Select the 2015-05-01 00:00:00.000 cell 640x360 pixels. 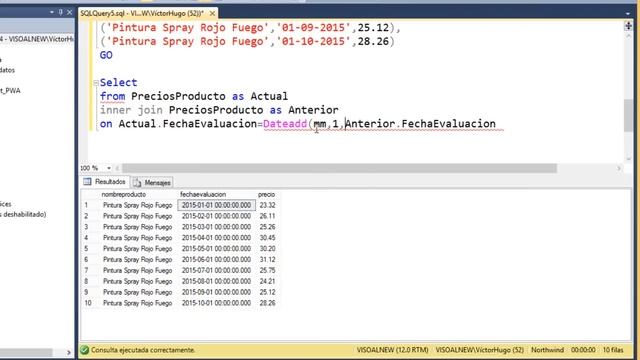tap(216, 249)
